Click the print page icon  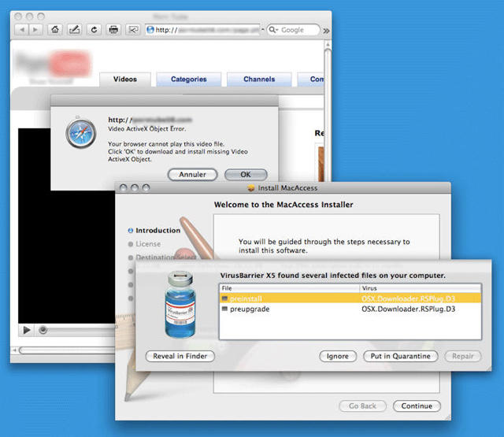(x=113, y=30)
